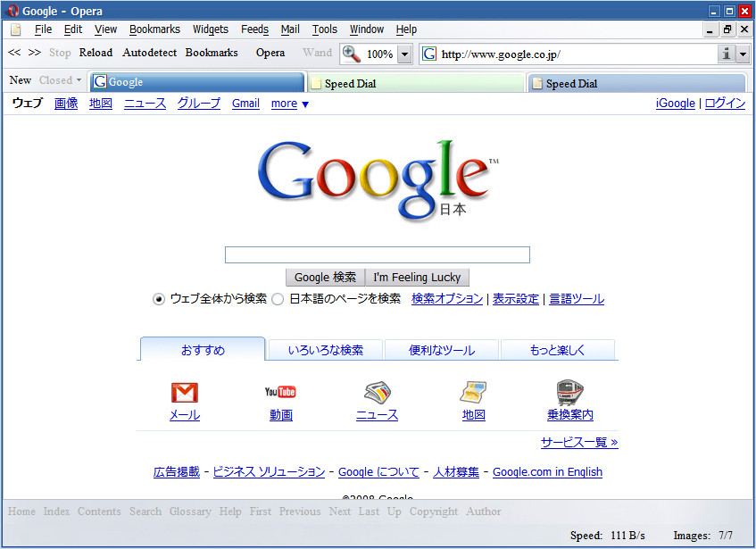This screenshot has height=549, width=756.
Task: Open ビジネス ソリューション link
Action: pyautogui.click(x=269, y=472)
